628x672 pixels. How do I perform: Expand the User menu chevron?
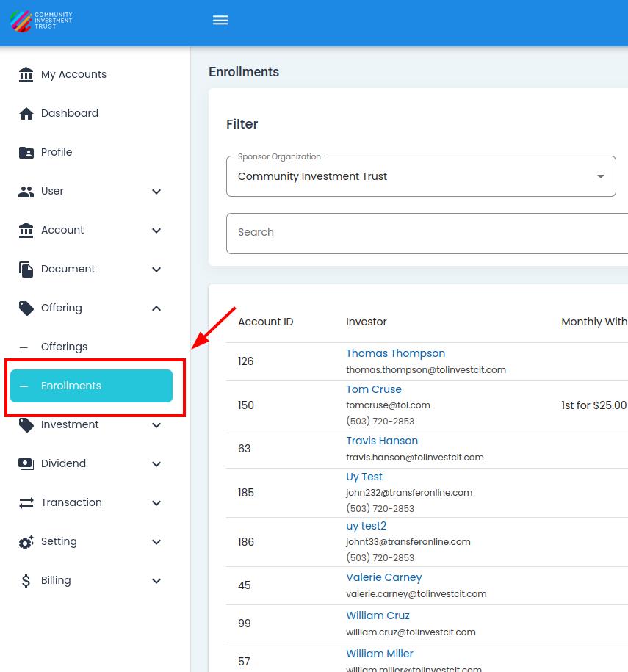156,192
